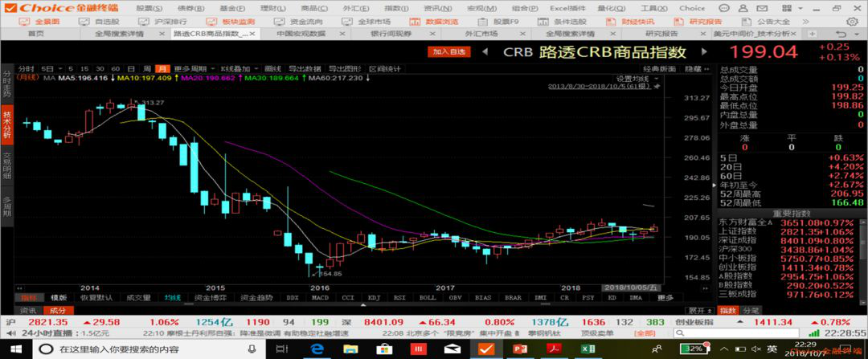The image size is (868, 359).
Task: Click the 导出数据 button
Action: pos(304,68)
